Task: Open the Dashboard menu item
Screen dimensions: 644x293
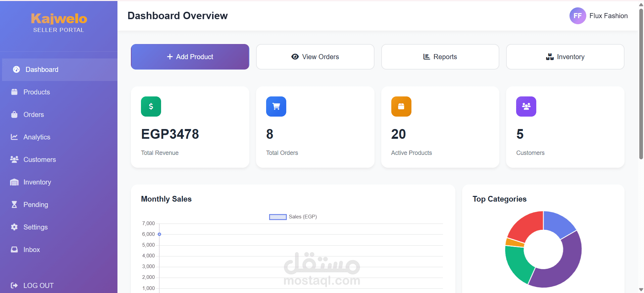Action: tap(60, 70)
